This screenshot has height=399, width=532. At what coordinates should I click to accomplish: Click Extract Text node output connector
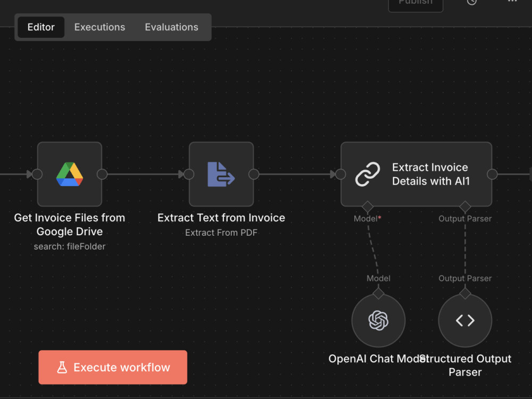[x=254, y=174]
